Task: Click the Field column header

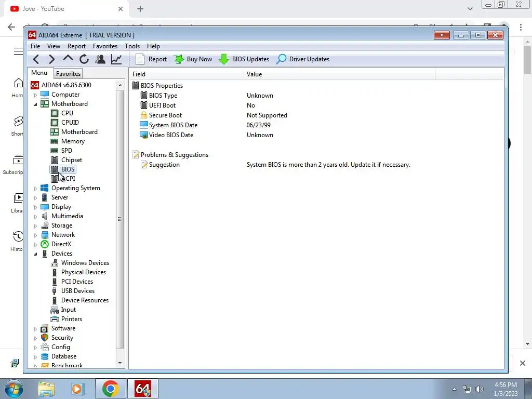Action: click(x=187, y=74)
